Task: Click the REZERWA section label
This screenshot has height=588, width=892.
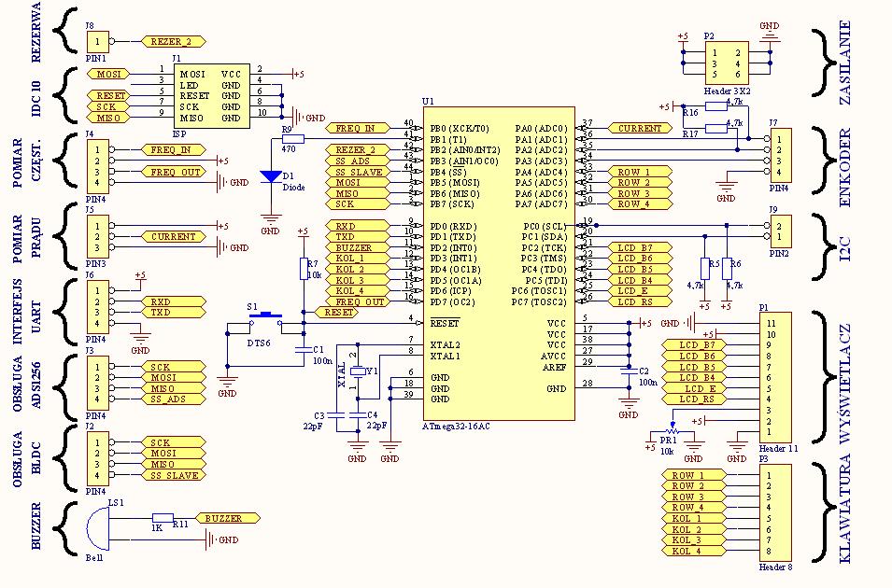Action: tap(35, 33)
